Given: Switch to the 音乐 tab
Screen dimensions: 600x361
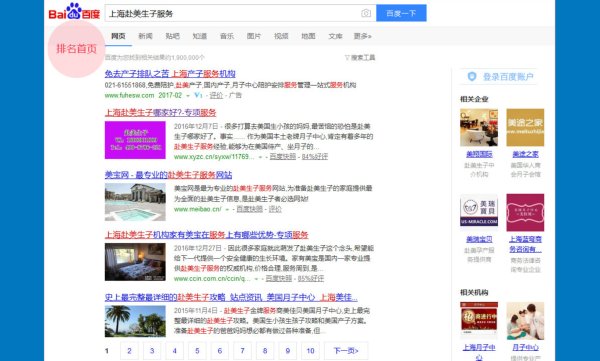Looking at the screenshot, I should point(227,36).
